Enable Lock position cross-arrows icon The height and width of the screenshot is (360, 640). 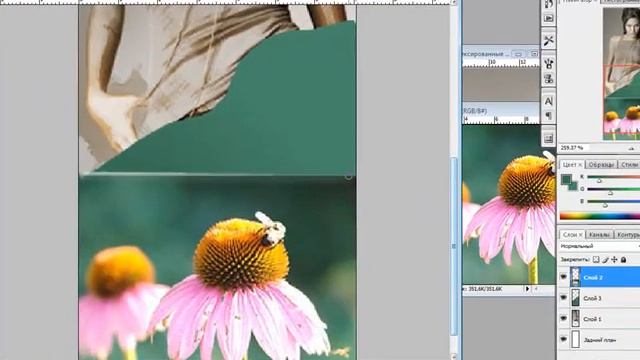[x=614, y=260]
